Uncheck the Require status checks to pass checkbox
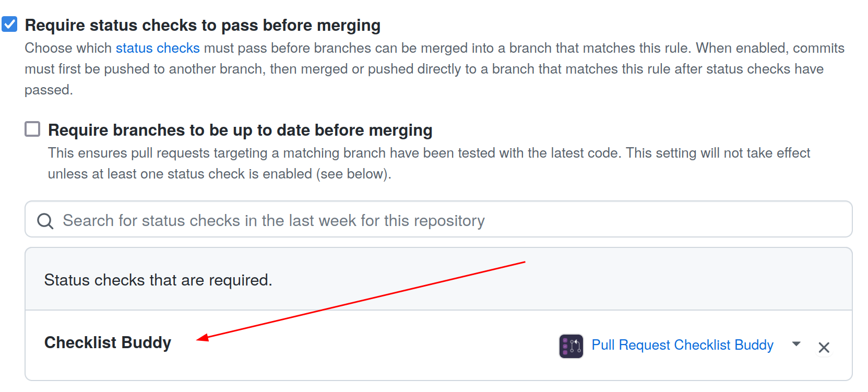Screen dimensions: 868x392 coord(9,24)
